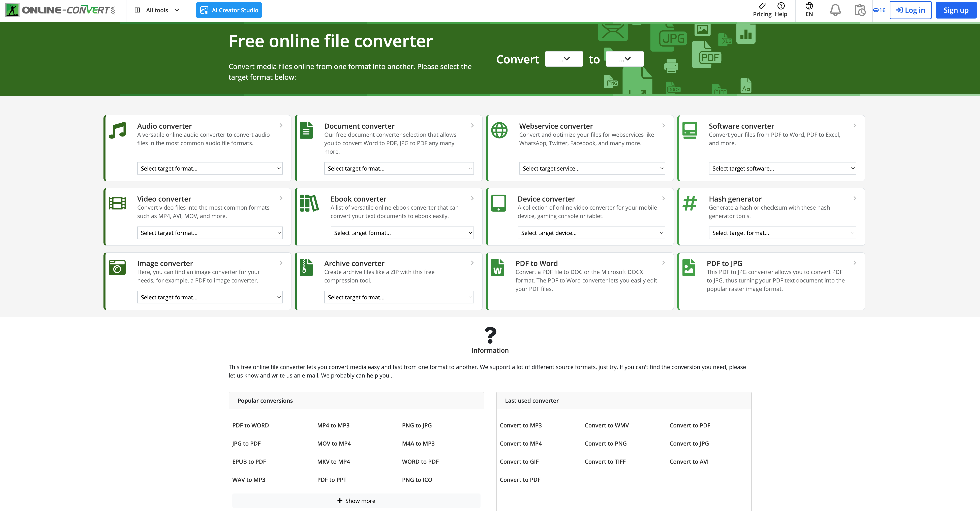The image size is (980, 511).
Task: Expand Select target device dropdown
Action: click(591, 233)
